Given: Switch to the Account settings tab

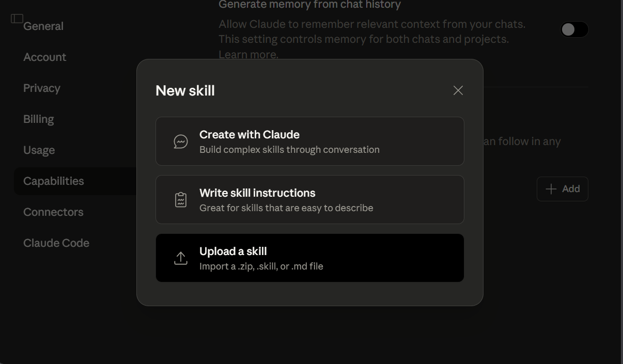Looking at the screenshot, I should click(44, 57).
